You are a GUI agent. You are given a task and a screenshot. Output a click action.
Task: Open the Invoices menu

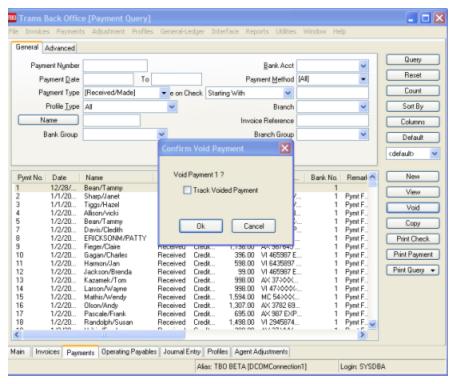(37, 31)
